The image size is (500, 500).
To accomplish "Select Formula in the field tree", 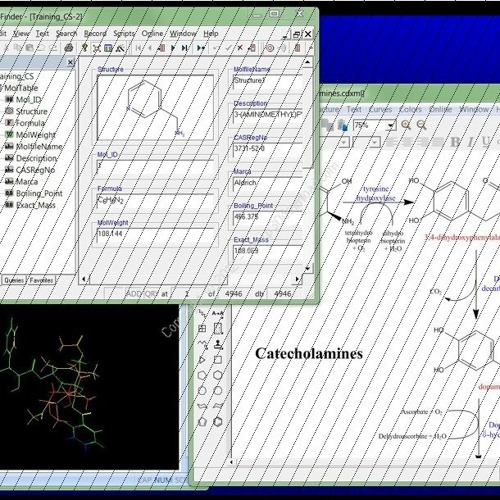I will pyautogui.click(x=30, y=123).
